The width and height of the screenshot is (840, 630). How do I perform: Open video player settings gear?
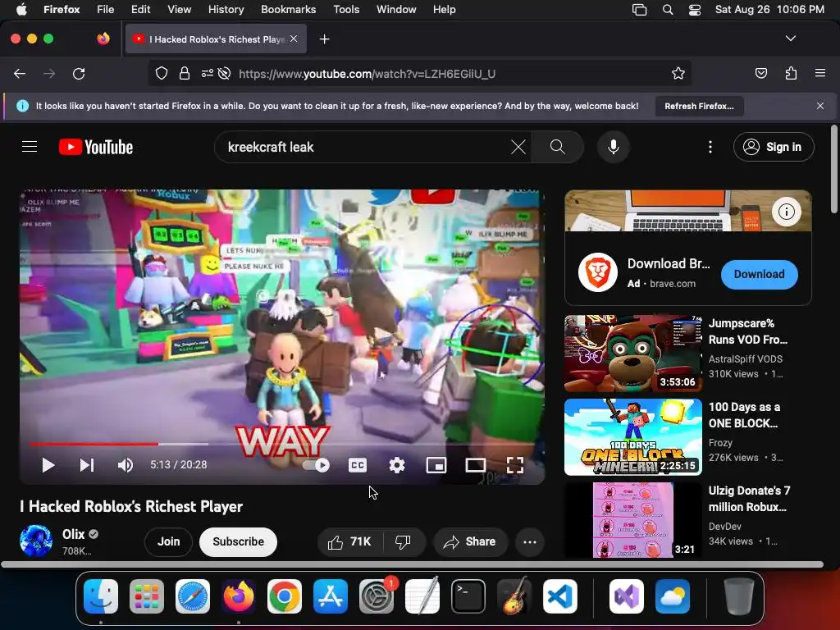click(397, 465)
